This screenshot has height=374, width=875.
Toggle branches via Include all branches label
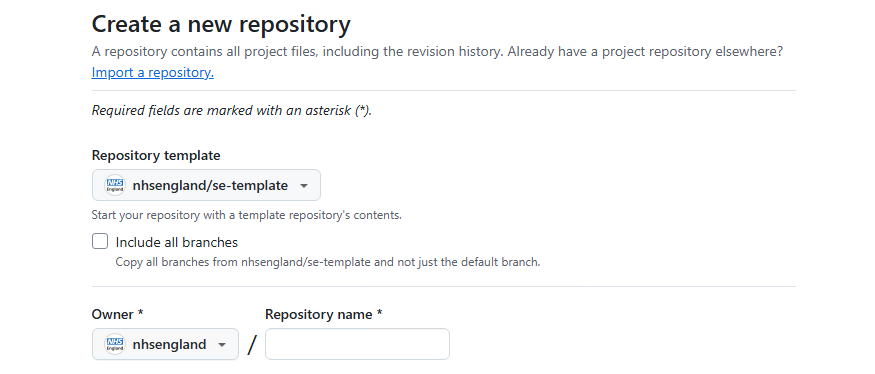[x=177, y=242]
